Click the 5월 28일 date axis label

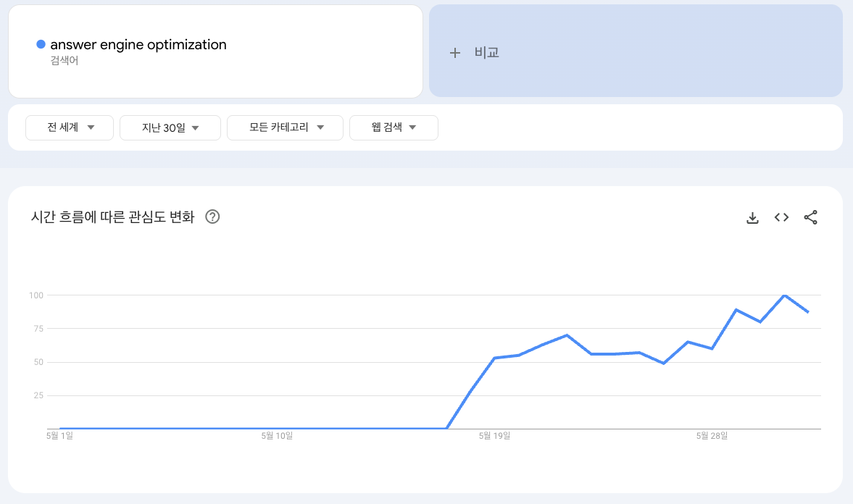(x=712, y=436)
